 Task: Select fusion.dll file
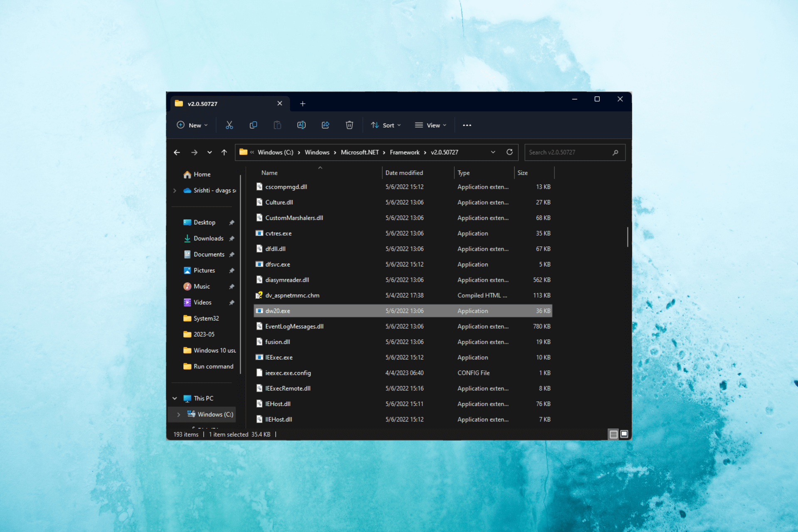click(x=403, y=342)
